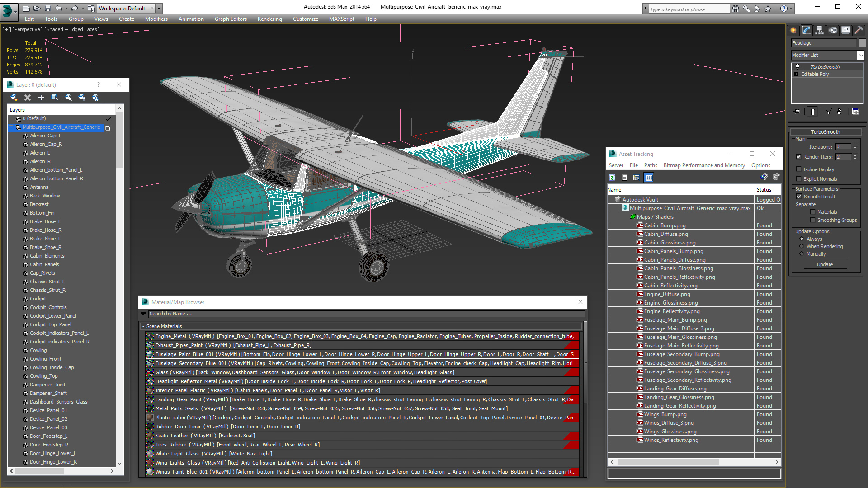Viewport: 868px width, 488px height.
Task: Click Delete layer X icon
Action: click(28, 98)
